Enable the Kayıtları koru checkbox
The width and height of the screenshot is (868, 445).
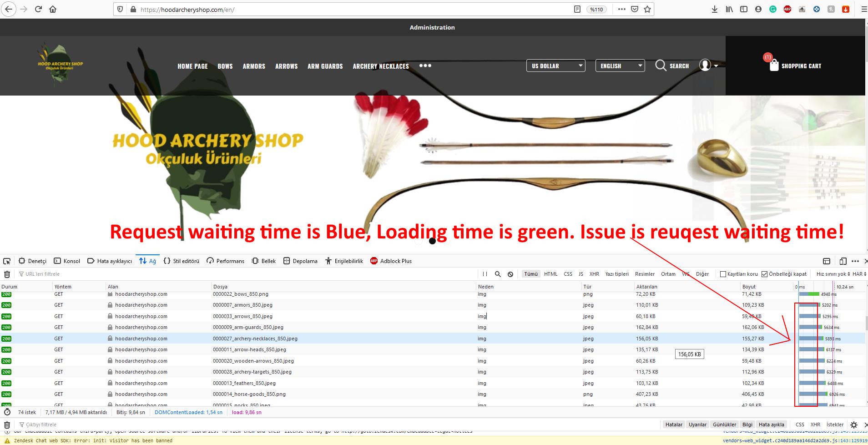coord(724,273)
